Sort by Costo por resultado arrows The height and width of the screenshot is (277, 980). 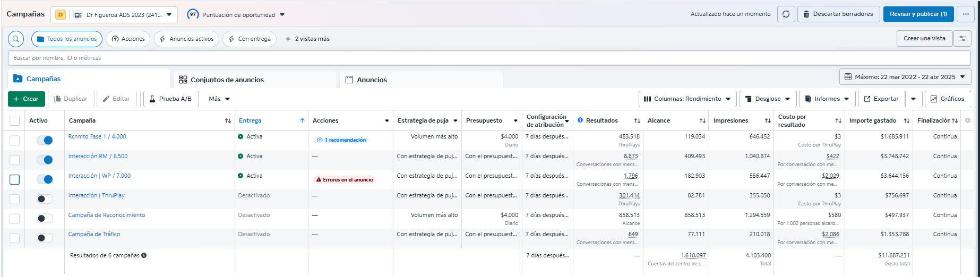coord(838,121)
